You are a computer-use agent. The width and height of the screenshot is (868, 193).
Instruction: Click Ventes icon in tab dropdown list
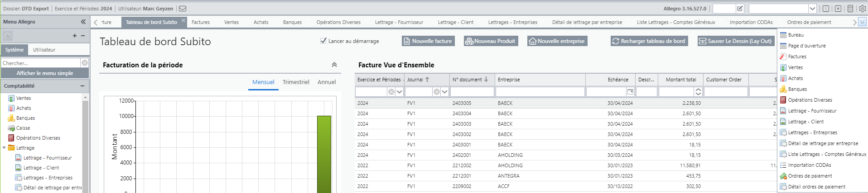pos(783,67)
